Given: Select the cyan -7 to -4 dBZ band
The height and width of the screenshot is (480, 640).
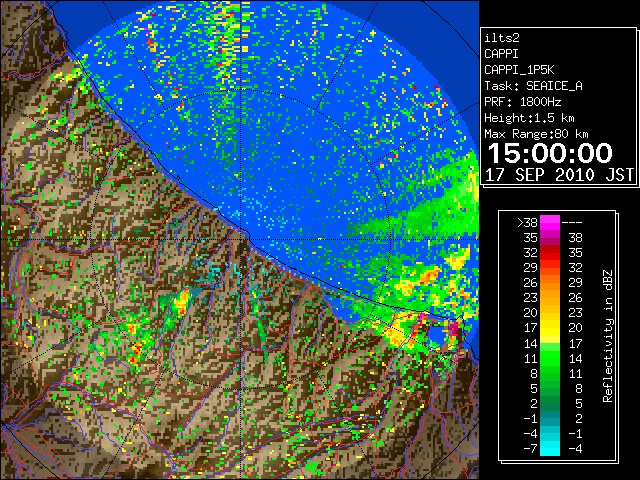Looking at the screenshot, I should coord(550,448).
